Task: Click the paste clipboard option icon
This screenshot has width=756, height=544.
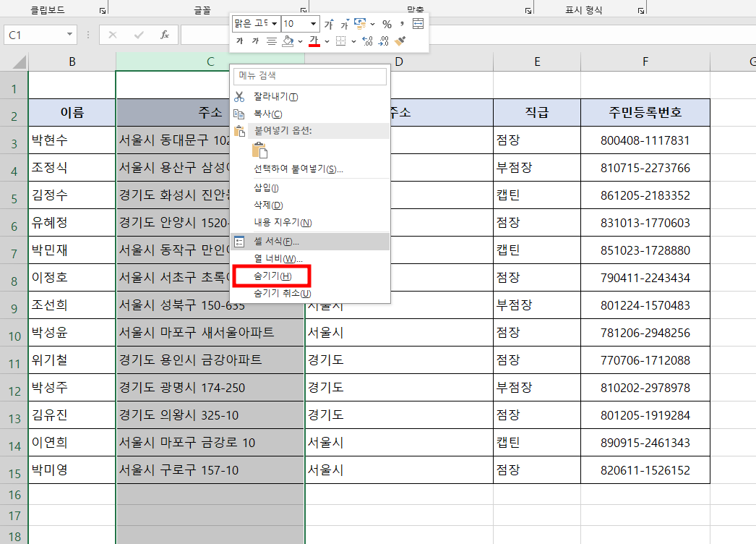Action: 259,150
